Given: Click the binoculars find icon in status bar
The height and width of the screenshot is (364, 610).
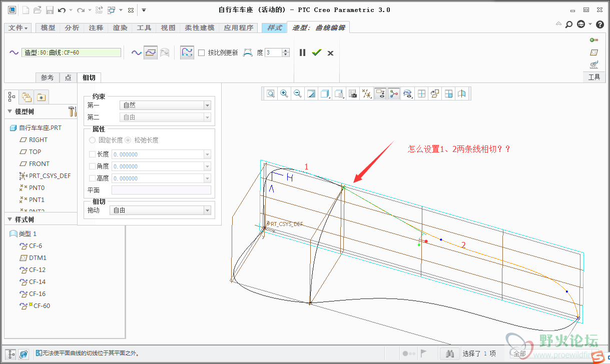Looking at the screenshot, I should pos(449,354).
